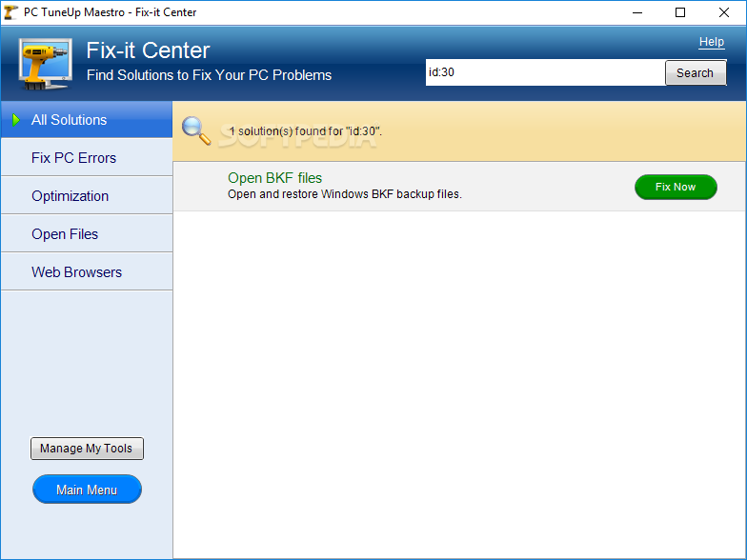Open the Open Files category
747x560 pixels.
point(87,234)
